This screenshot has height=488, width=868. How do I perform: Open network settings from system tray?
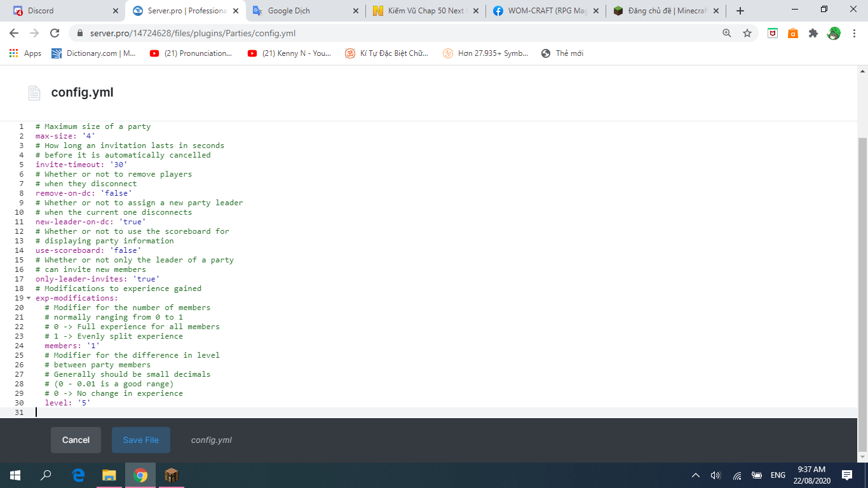pos(737,475)
